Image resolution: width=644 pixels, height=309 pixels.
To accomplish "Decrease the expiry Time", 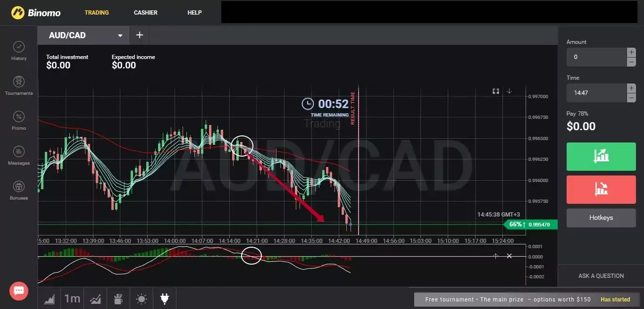I will [631, 98].
